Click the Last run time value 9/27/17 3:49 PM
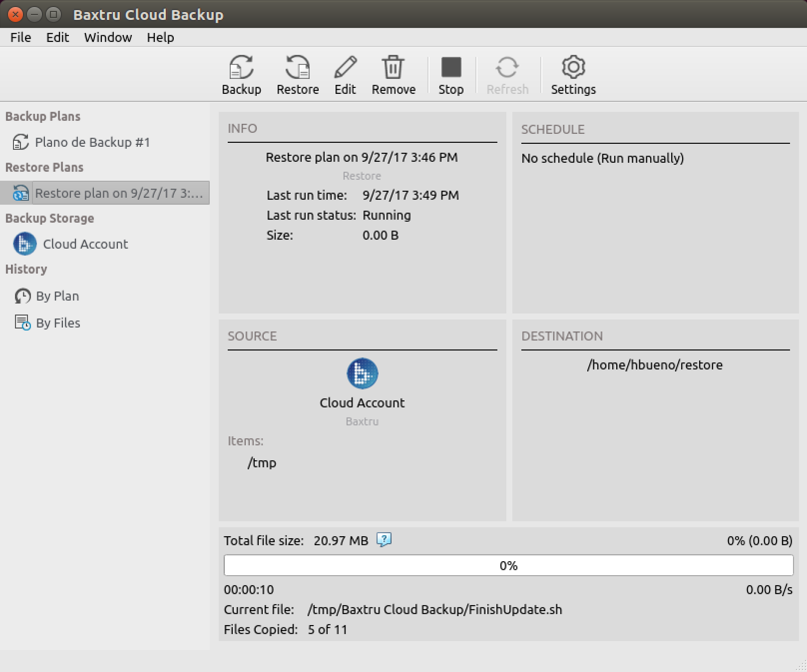Screen dimensions: 807x672 click(x=410, y=195)
